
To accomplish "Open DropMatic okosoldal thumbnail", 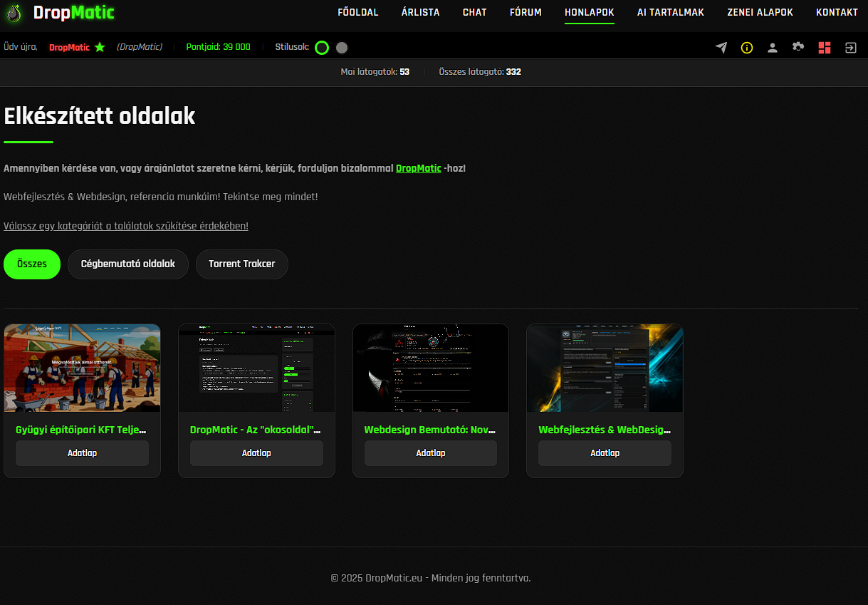I will pyautogui.click(x=256, y=368).
